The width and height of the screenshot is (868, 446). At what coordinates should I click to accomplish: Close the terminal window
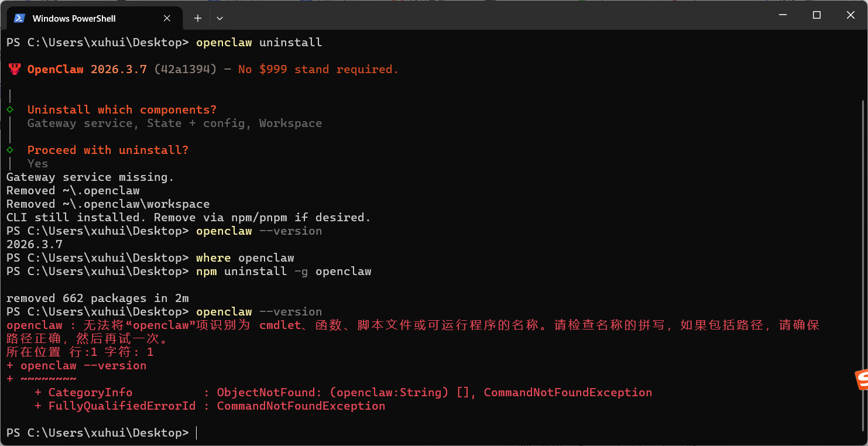[850, 15]
